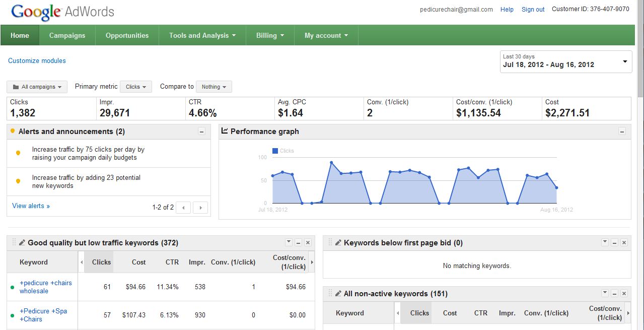Minimize the Alerts and announcements module
Screen dimensions: 644x330
(201, 131)
